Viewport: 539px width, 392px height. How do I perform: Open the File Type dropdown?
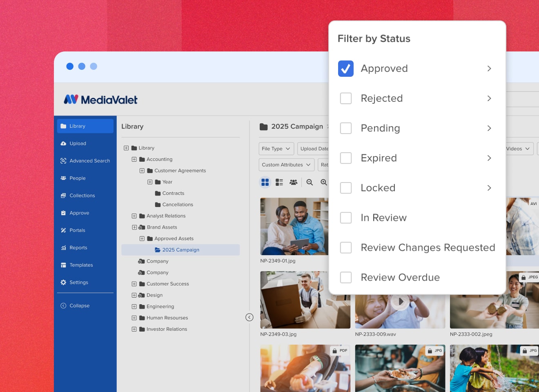click(276, 149)
